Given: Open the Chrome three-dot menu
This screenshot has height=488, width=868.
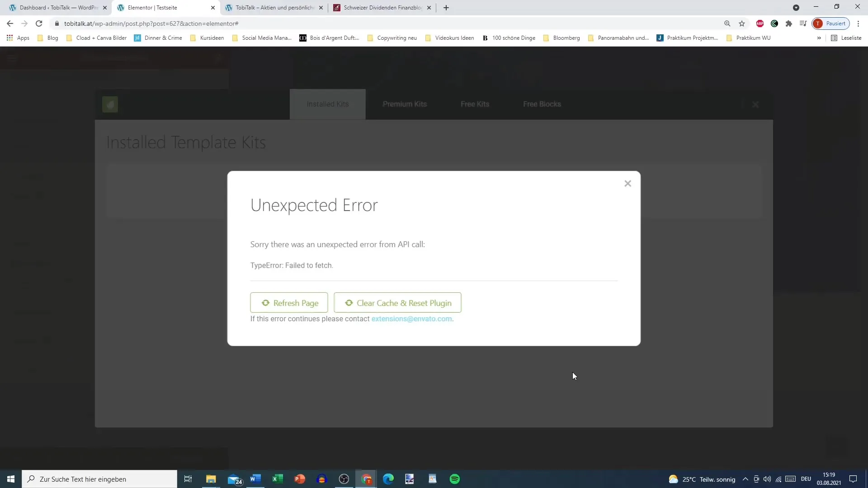Looking at the screenshot, I should click(x=859, y=23).
